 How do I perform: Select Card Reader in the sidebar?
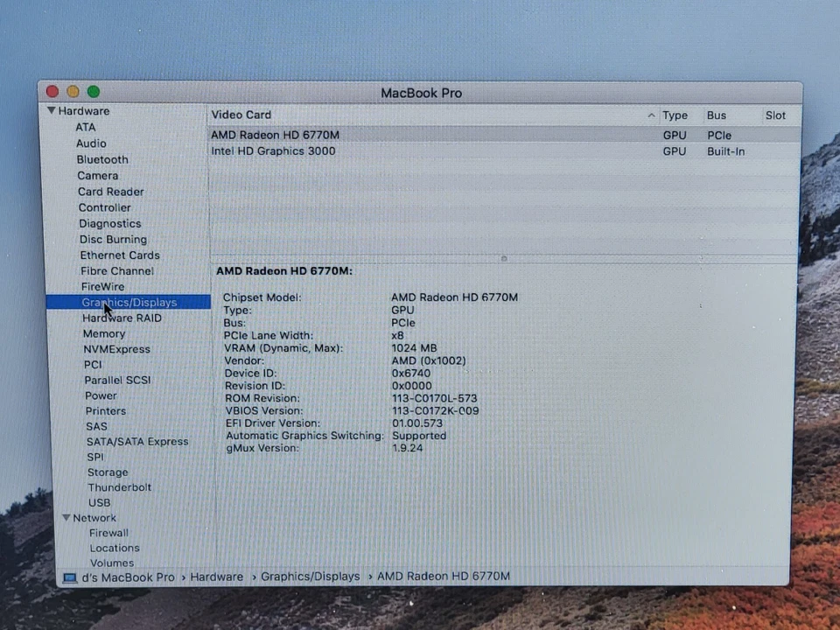pos(110,192)
